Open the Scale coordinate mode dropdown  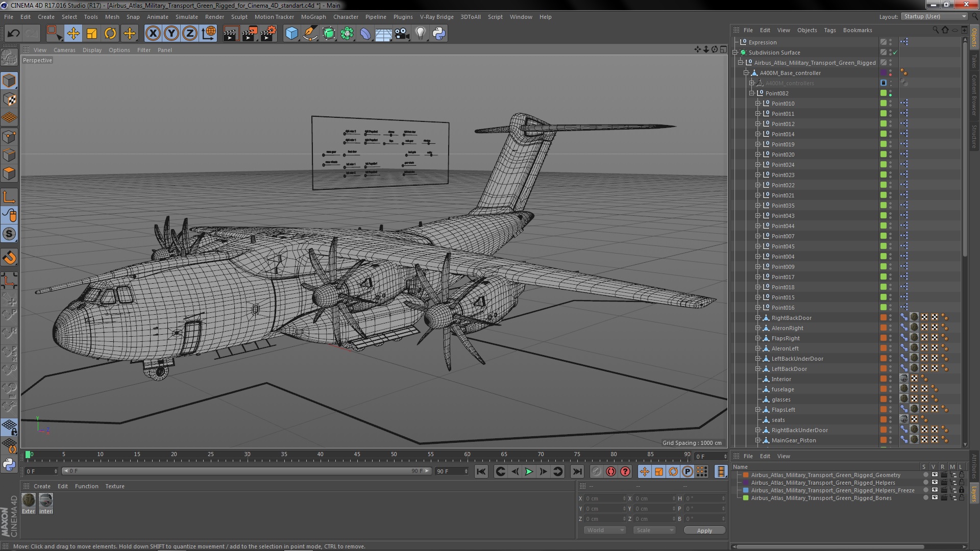(654, 530)
